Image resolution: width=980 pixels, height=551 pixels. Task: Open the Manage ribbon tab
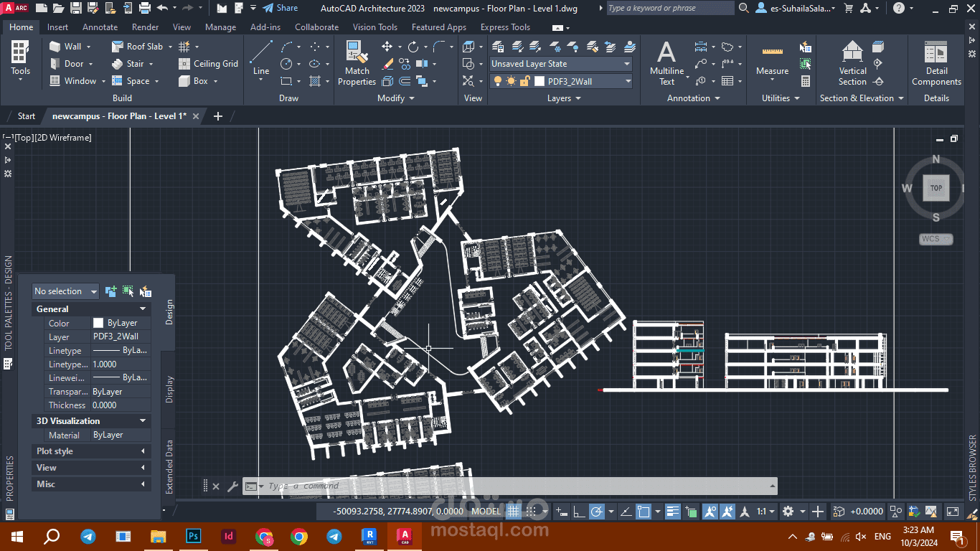(x=220, y=27)
